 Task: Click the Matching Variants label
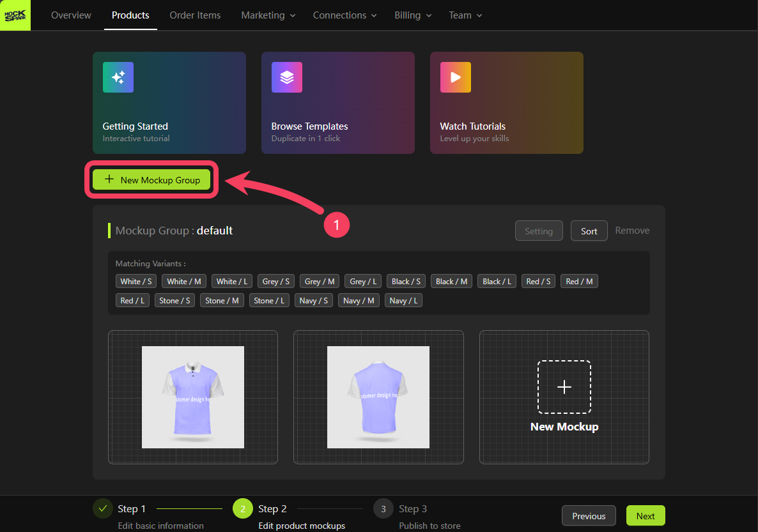click(x=150, y=263)
